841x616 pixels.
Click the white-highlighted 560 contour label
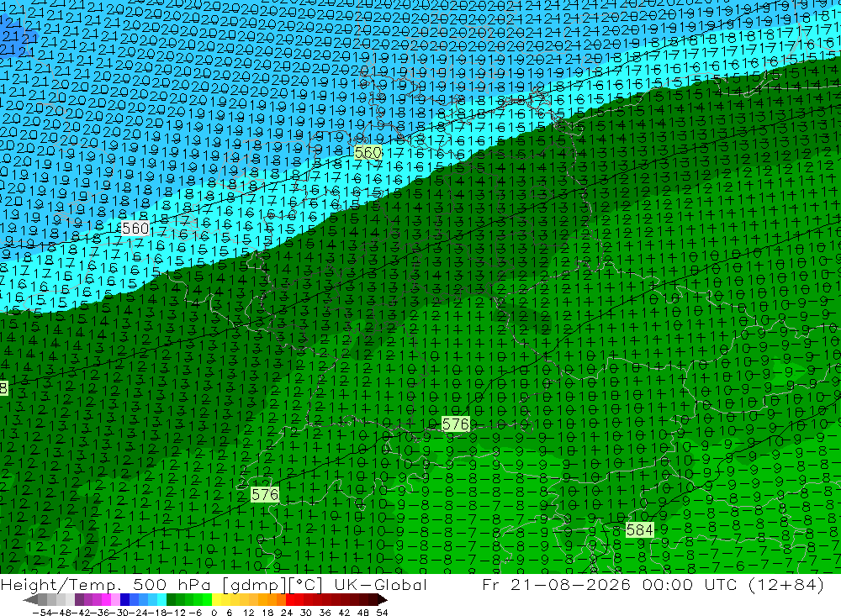click(135, 229)
